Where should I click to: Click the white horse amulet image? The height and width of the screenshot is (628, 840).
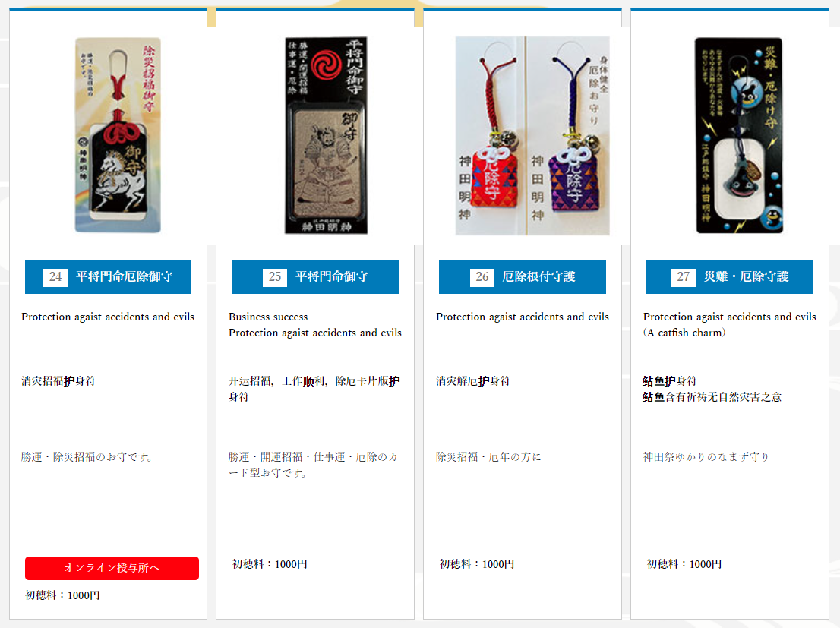click(x=118, y=135)
